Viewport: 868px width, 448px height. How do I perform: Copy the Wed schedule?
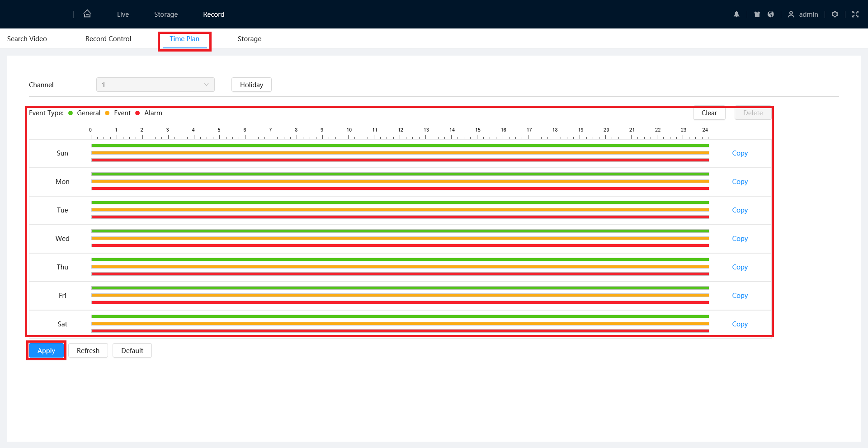click(x=740, y=238)
